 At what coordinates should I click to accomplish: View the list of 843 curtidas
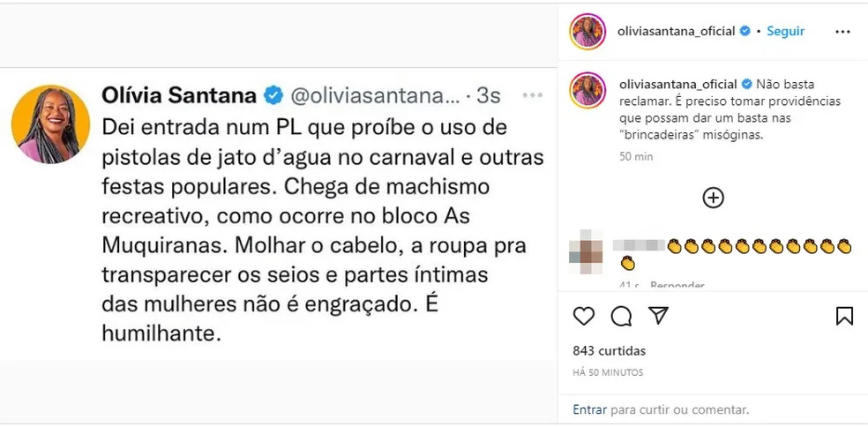click(609, 350)
